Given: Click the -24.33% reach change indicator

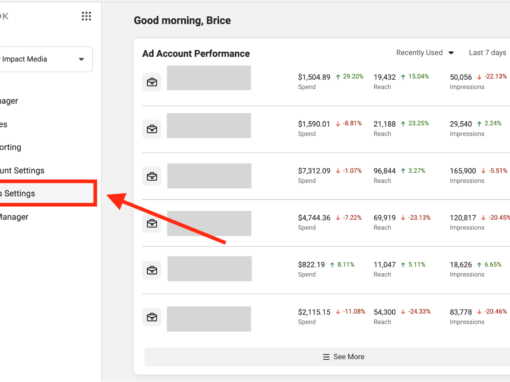Looking at the screenshot, I should [416, 312].
